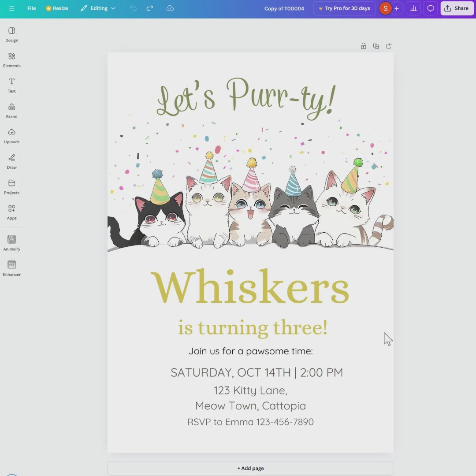Open the Uploads panel
The image size is (476, 476).
point(11,136)
